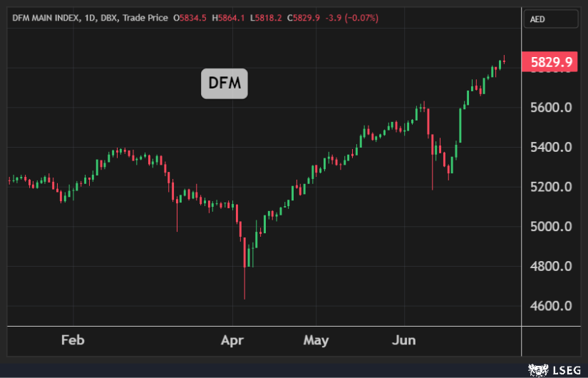Click the 5000.0 price axis label
This screenshot has height=378, width=588.
[x=552, y=227]
